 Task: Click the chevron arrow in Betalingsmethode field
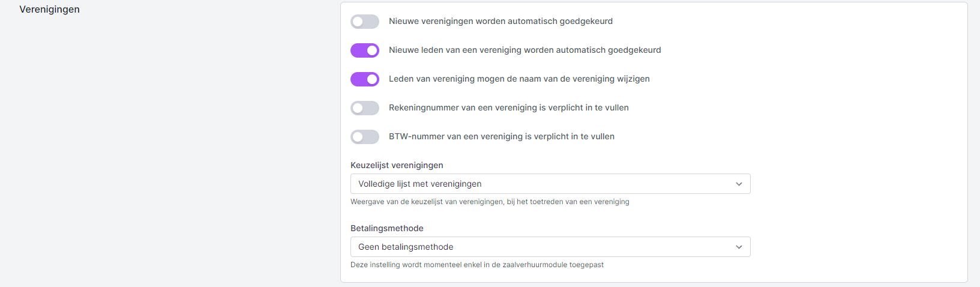pyautogui.click(x=739, y=247)
